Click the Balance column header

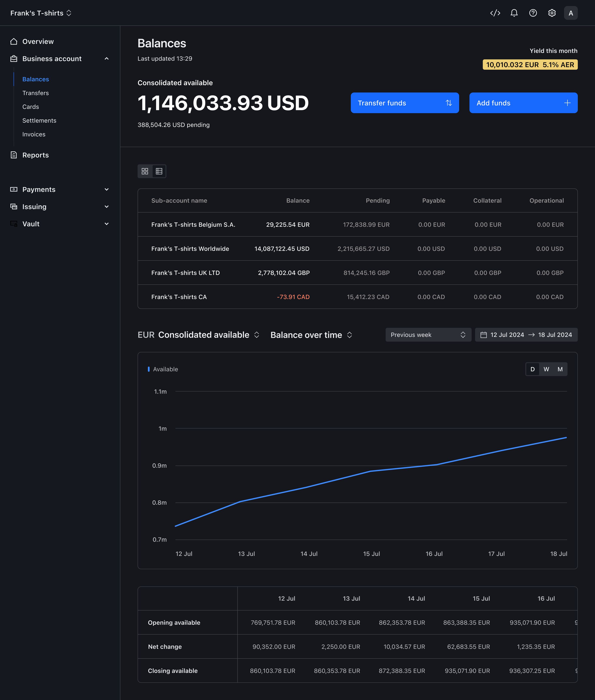click(298, 200)
